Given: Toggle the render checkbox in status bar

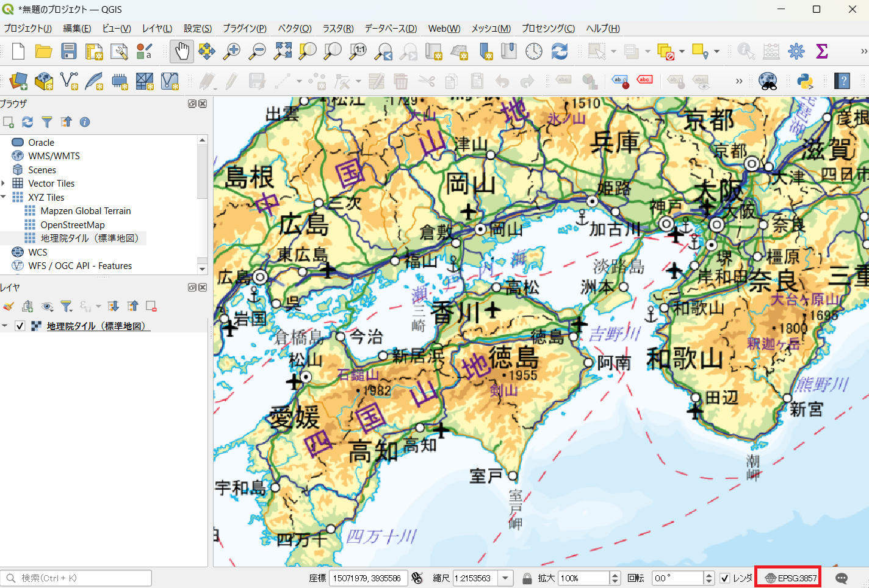Looking at the screenshot, I should click(725, 578).
